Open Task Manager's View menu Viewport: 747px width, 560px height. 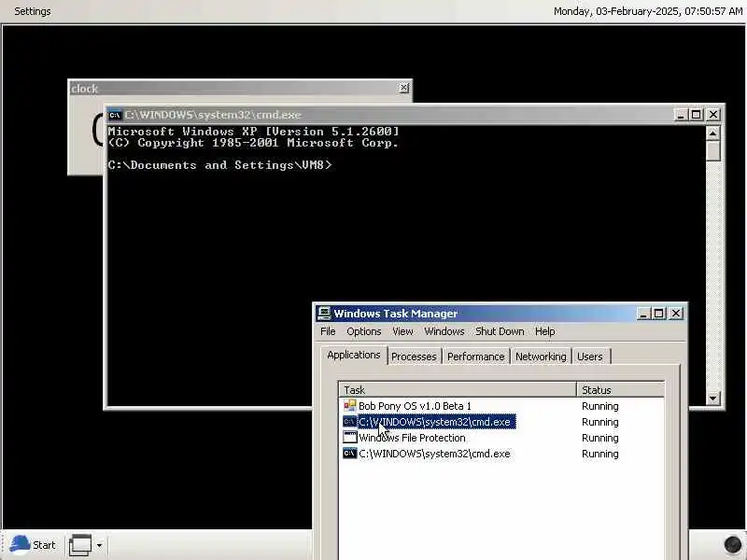[402, 331]
